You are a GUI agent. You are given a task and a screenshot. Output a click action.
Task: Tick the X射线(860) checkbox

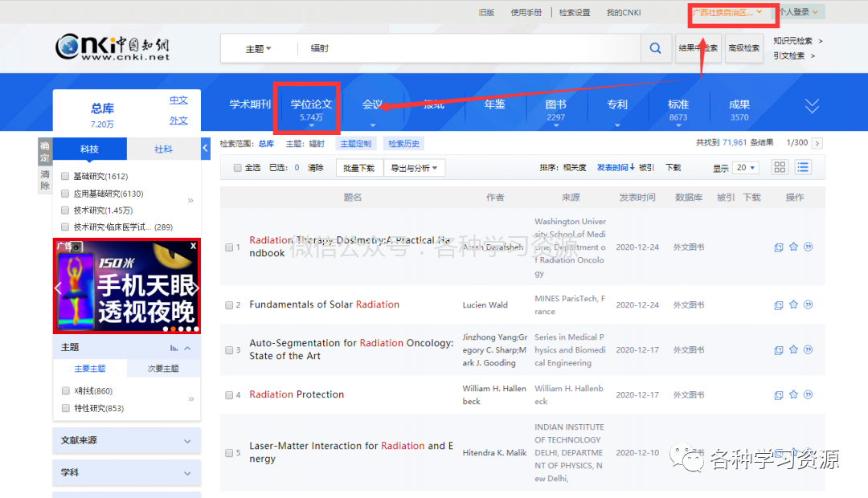point(65,390)
